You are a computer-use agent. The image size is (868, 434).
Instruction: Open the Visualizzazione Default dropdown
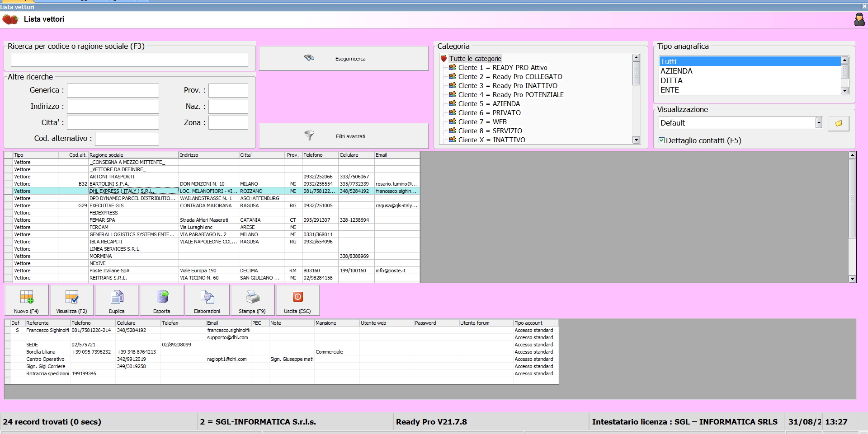click(x=819, y=123)
